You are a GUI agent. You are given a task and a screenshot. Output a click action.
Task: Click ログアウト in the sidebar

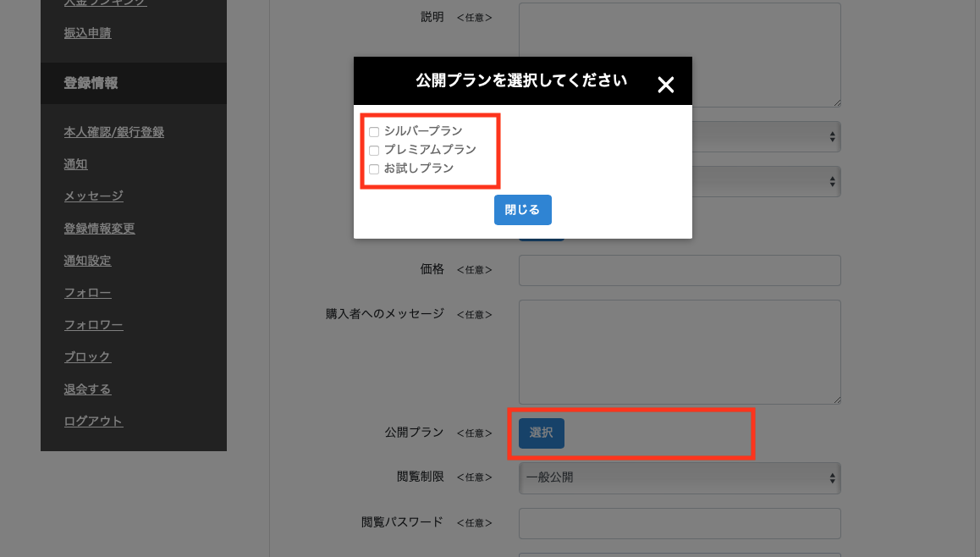coord(93,422)
